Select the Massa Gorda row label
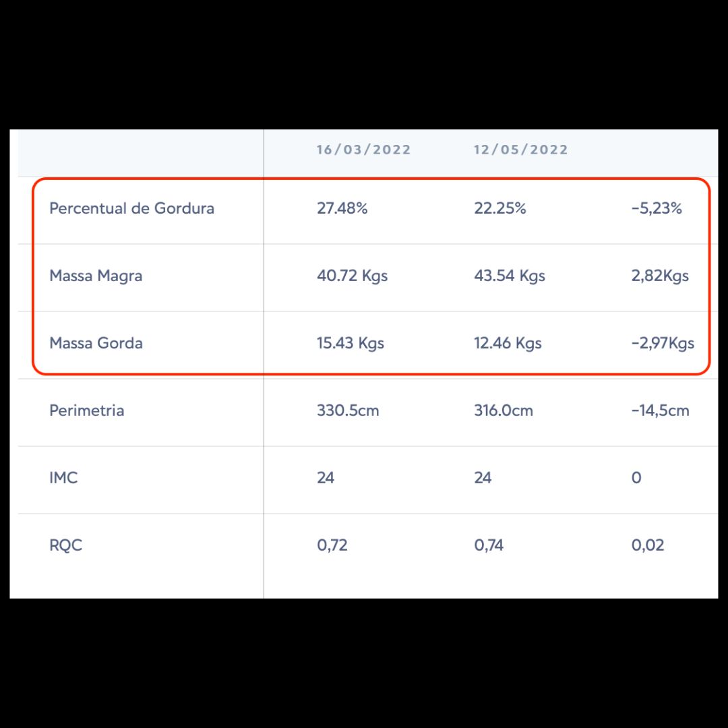728x728 pixels. (96, 343)
